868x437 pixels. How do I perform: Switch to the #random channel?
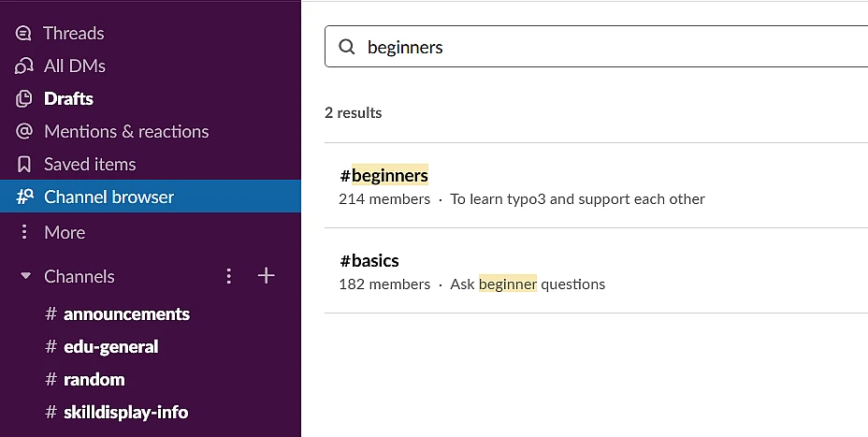94,380
